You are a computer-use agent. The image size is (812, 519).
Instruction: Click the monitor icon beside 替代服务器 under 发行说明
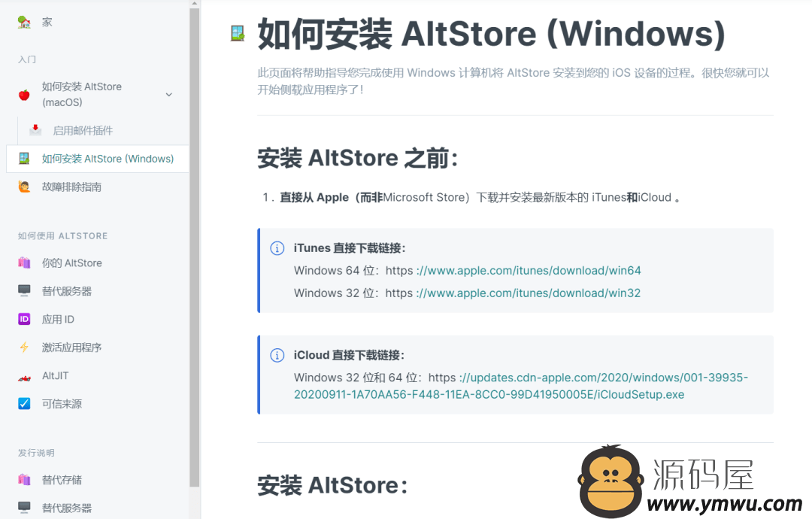pos(24,508)
